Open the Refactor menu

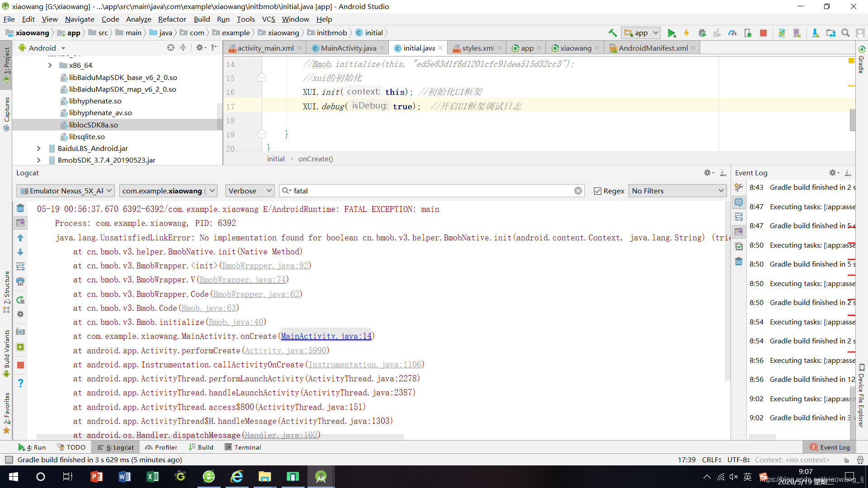coord(172,19)
